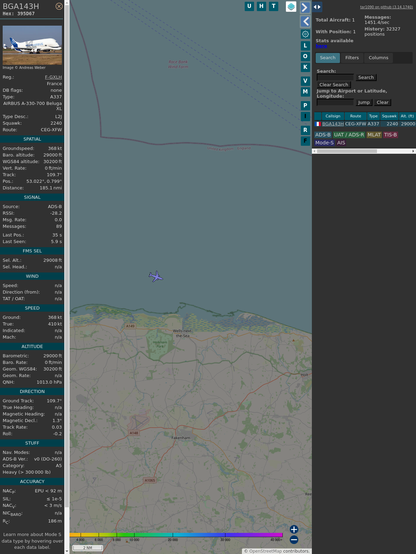416x554 pixels.
Task: Click the U map toggle button
Action: point(250,6)
